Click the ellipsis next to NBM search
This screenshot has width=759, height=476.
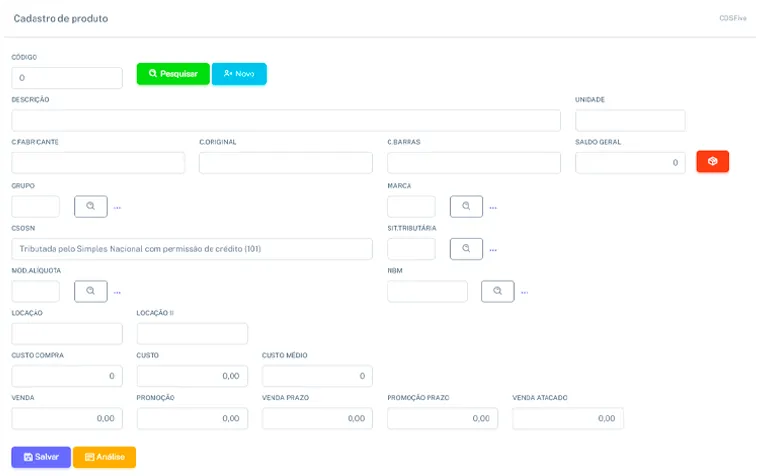524,292
